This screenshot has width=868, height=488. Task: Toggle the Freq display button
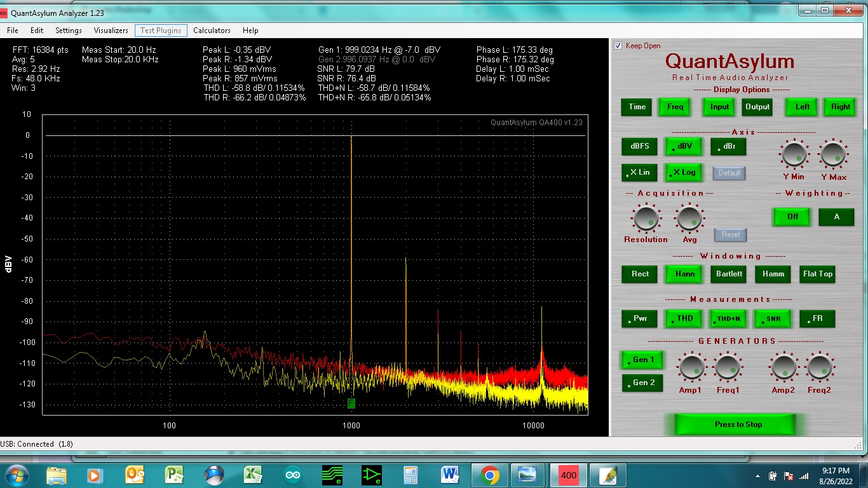[x=675, y=107]
